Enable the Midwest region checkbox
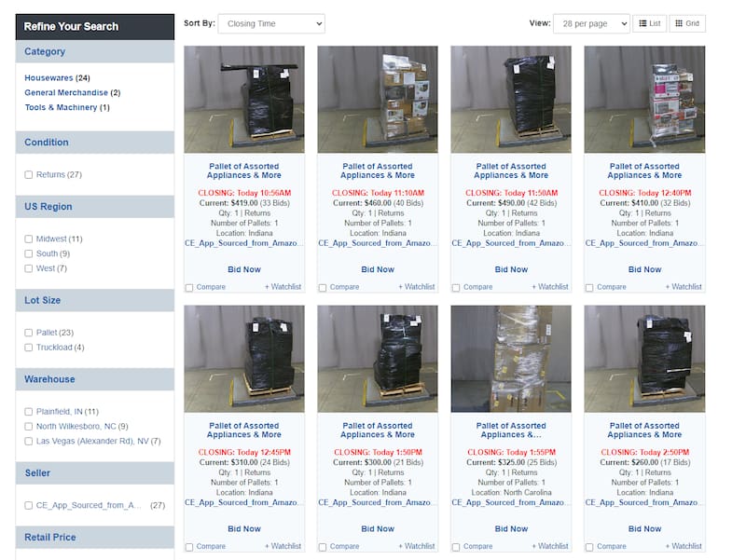Viewport: 746px width, 560px height. (29, 239)
